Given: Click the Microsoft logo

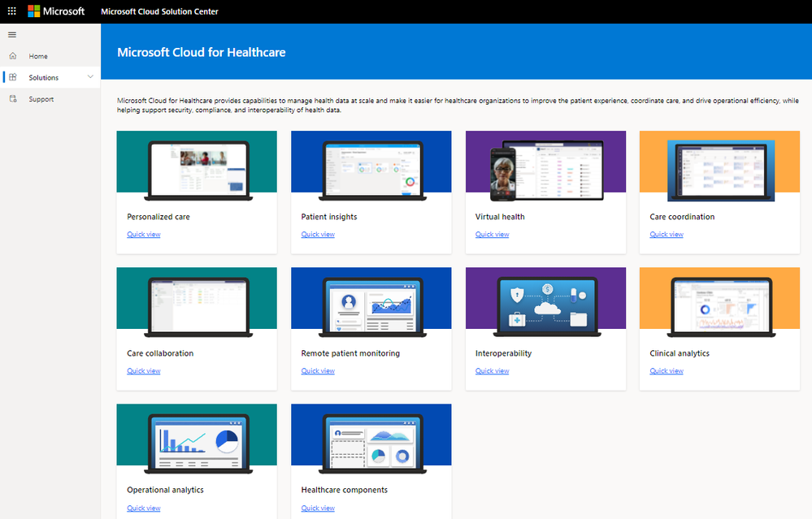Looking at the screenshot, I should click(56, 11).
